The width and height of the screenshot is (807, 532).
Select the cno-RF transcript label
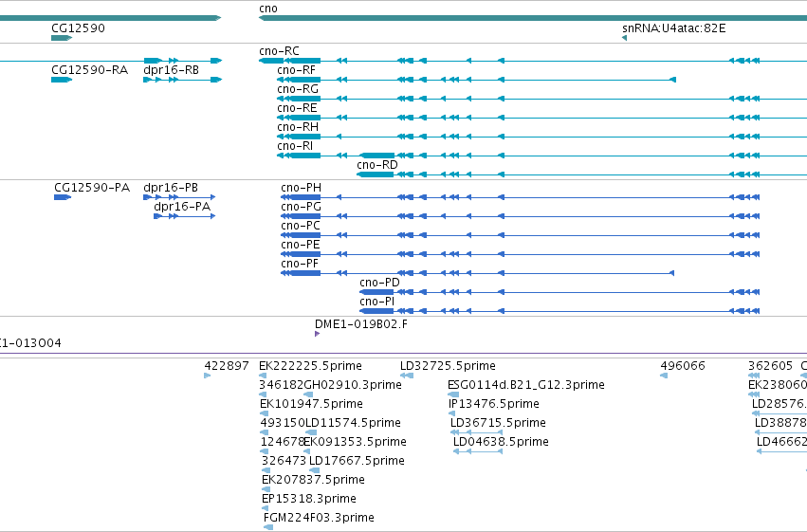(x=296, y=70)
